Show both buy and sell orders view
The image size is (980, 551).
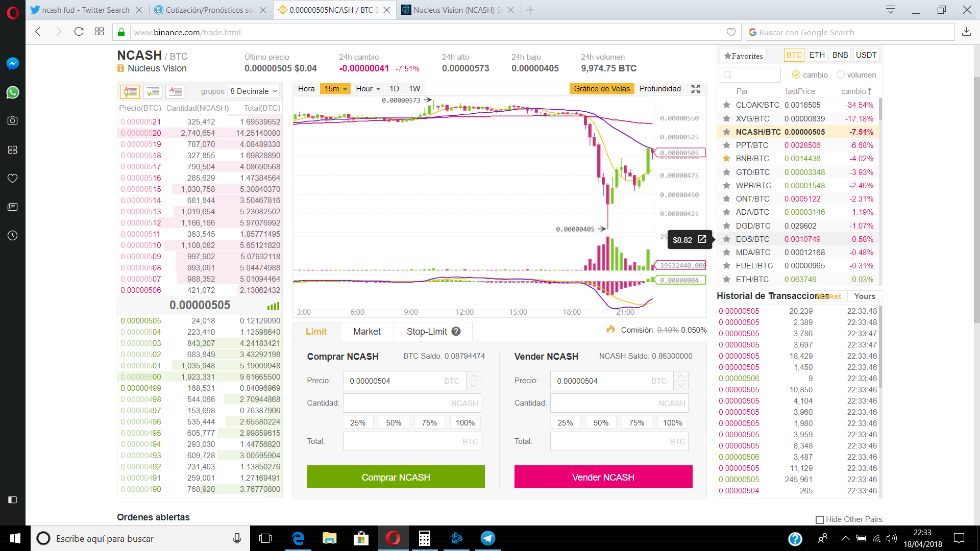tap(130, 91)
